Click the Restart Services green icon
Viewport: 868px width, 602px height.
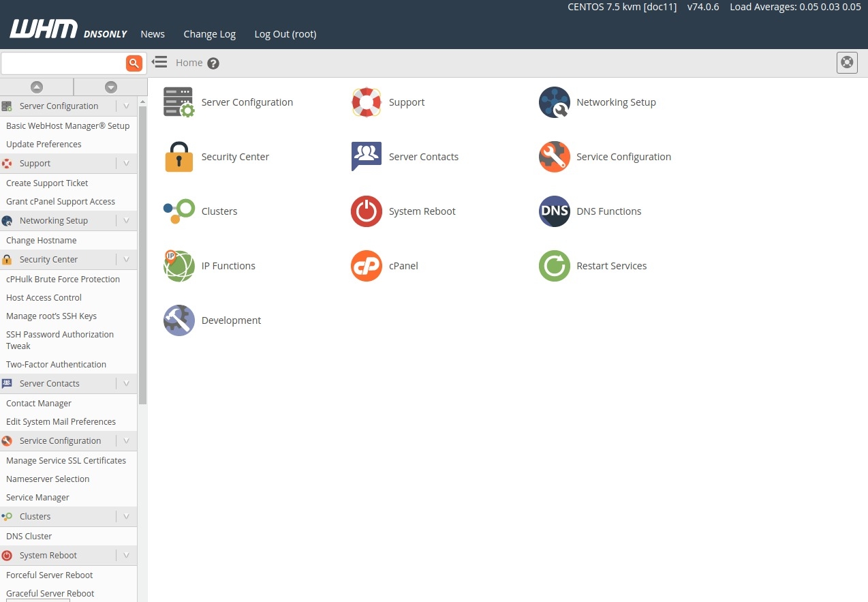554,266
